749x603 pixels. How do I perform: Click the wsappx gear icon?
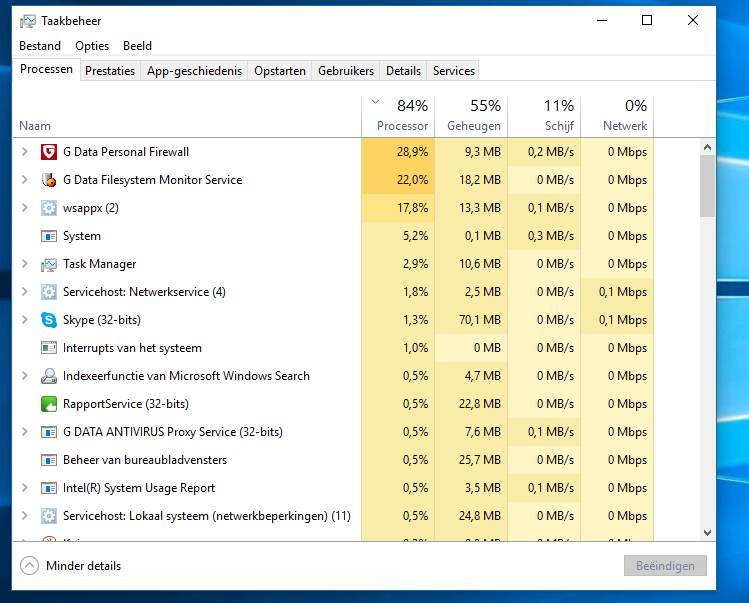(x=49, y=208)
